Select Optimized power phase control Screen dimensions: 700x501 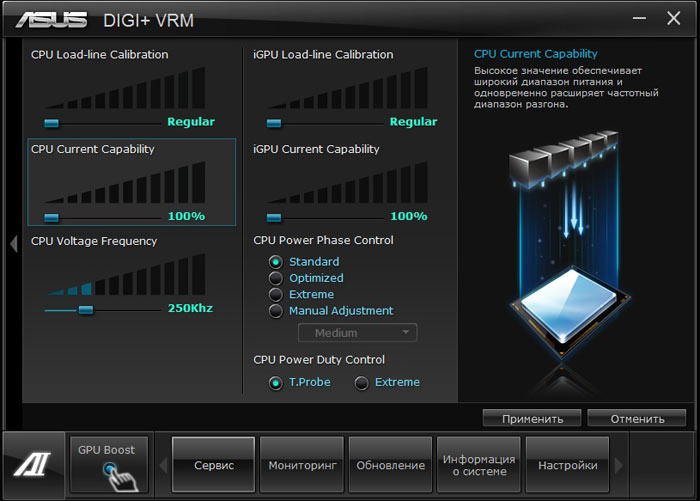coord(275,278)
